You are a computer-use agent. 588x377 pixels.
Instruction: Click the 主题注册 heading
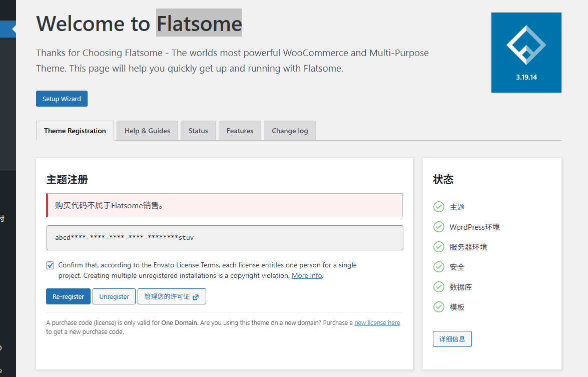point(67,180)
